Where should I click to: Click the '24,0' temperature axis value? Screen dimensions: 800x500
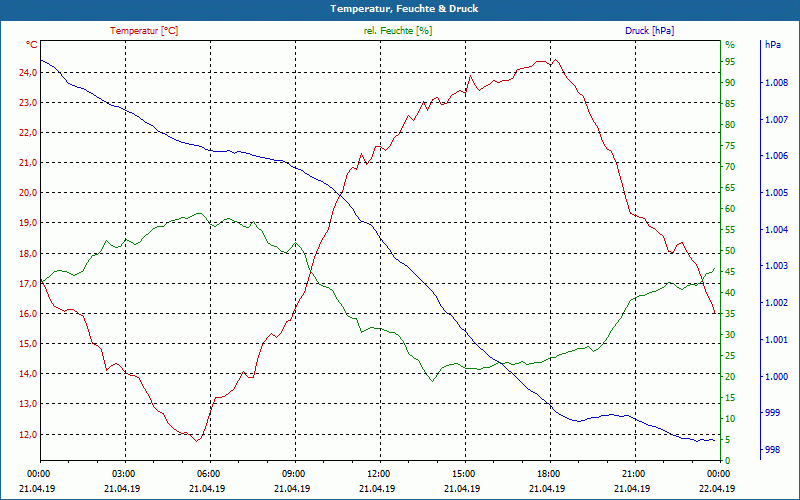pos(28,72)
